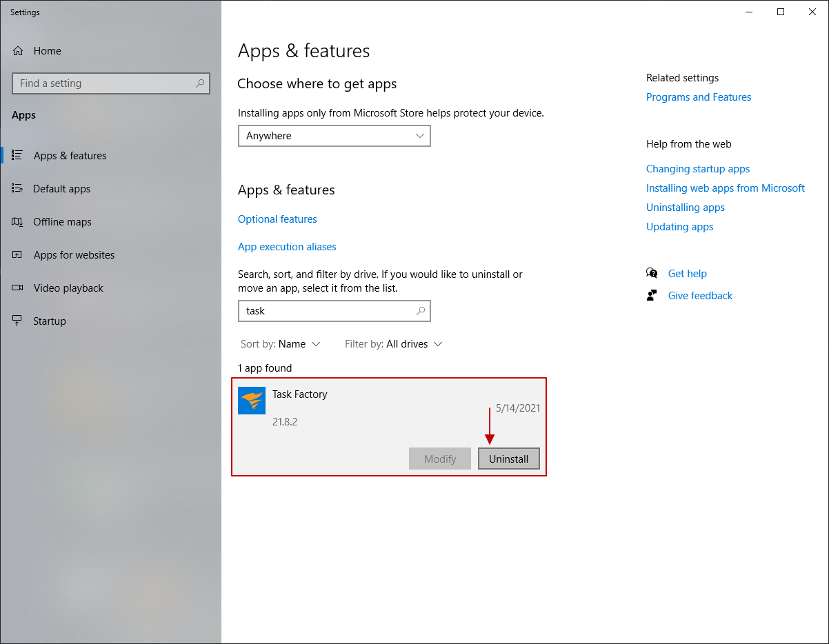Click the Modify button for Task Factory
This screenshot has width=829, height=644.
tap(439, 459)
